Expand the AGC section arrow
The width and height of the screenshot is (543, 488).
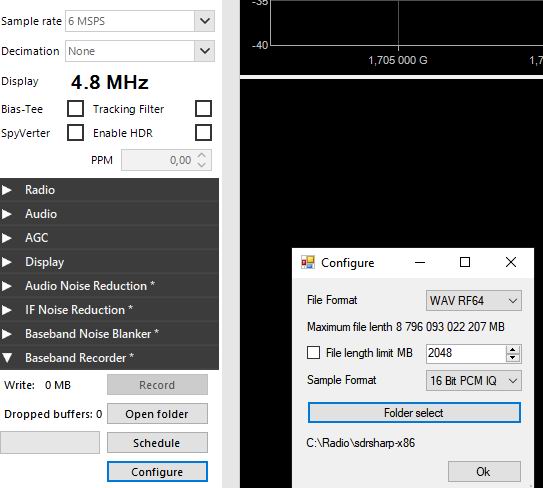coord(7,238)
